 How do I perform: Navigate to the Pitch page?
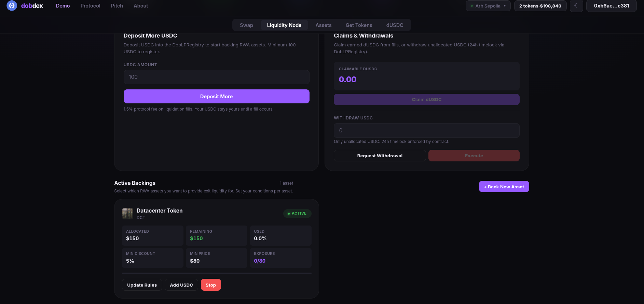point(117,6)
